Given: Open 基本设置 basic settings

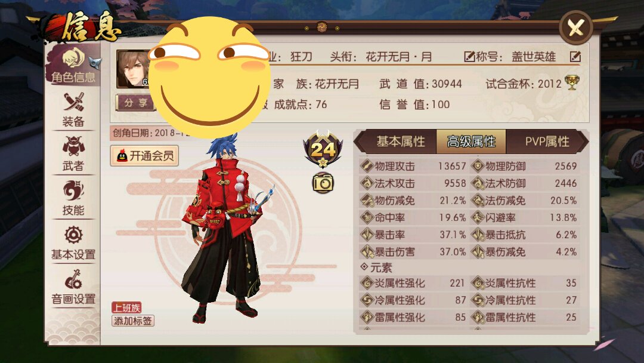Looking at the screenshot, I should click(x=73, y=243).
